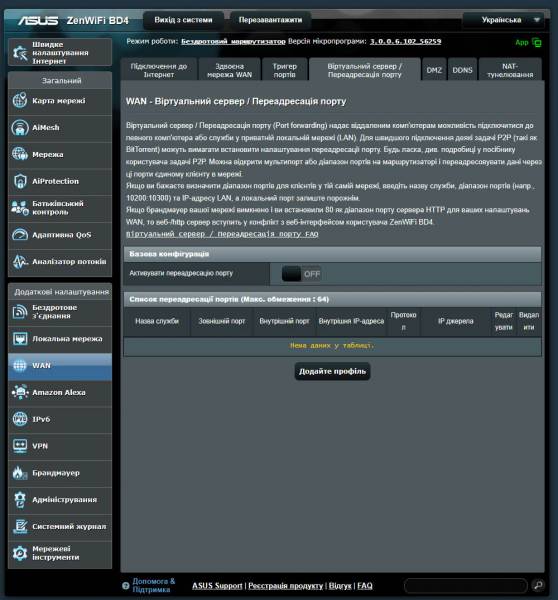Screen dimensions: 558x600
Task: Switch to Підключення до Інтернет tab
Action: [159, 70]
